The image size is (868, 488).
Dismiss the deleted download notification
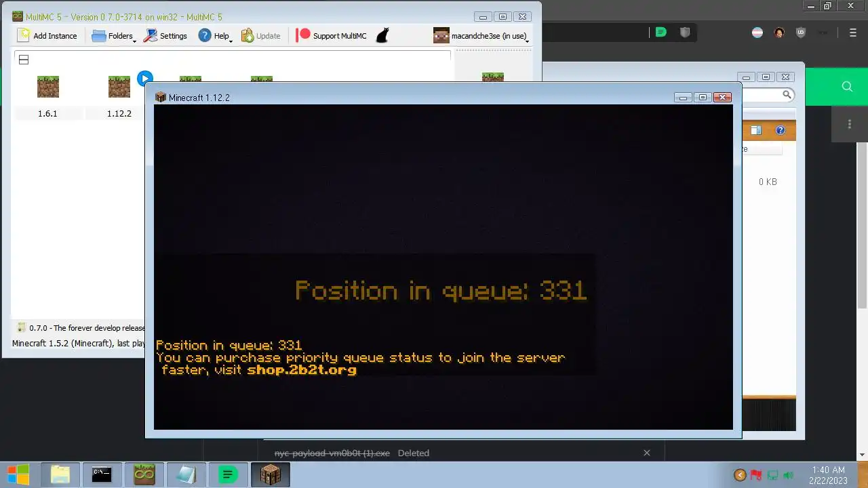tap(646, 453)
